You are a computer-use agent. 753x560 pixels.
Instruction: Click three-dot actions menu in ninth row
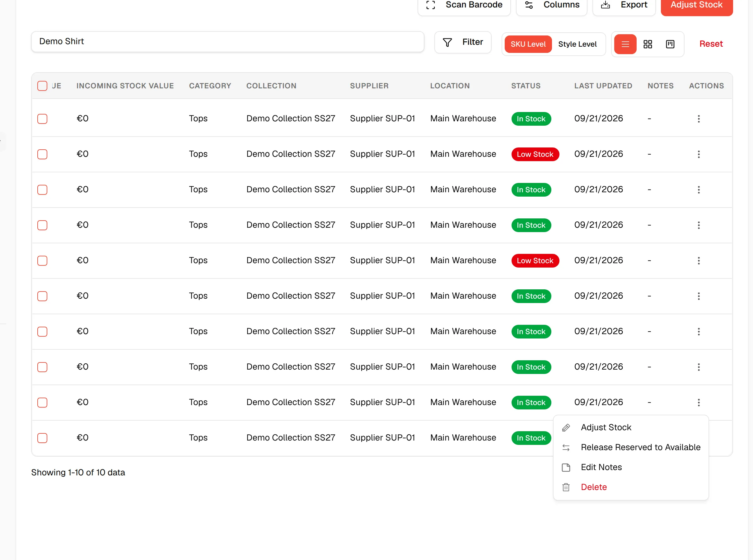click(x=699, y=402)
